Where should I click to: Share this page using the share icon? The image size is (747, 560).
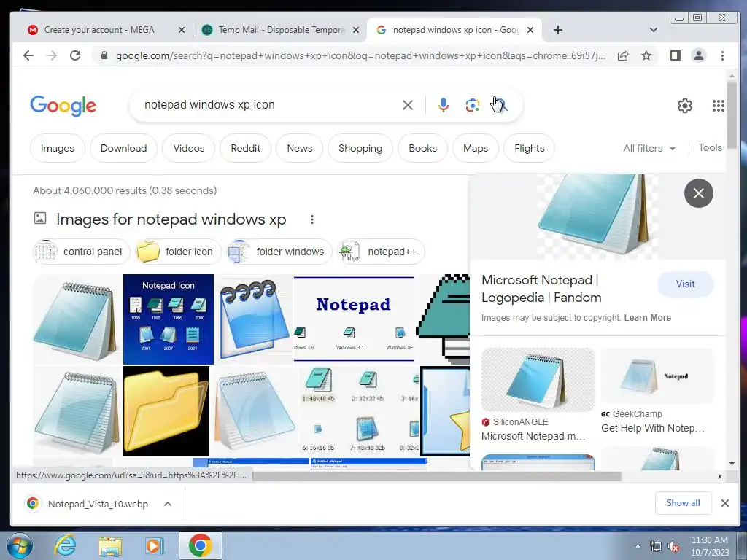tap(623, 55)
